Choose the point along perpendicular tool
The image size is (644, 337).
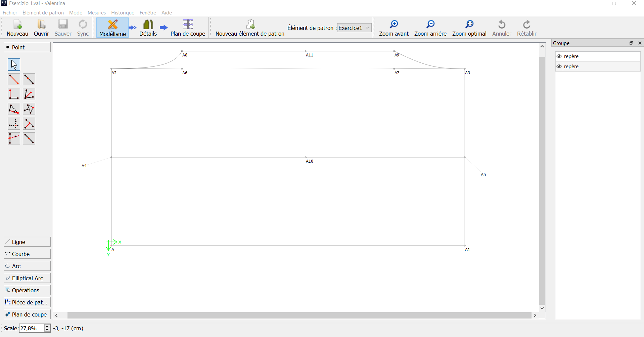coord(14,94)
